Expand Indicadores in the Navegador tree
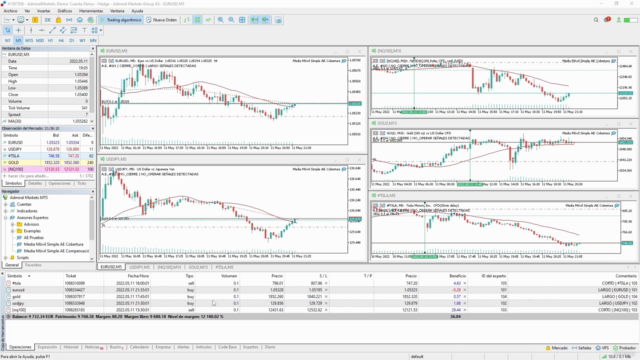Screen dimensions: 640x360 6,211
